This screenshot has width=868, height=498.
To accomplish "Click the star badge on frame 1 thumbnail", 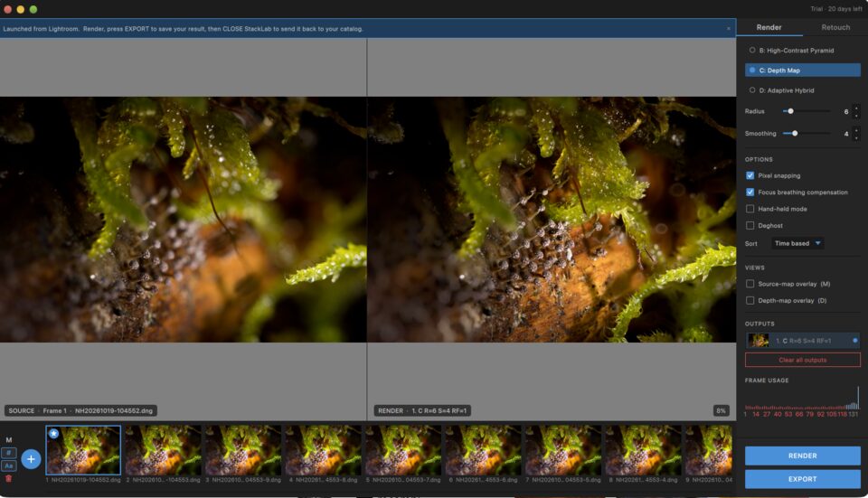I will pos(53,433).
